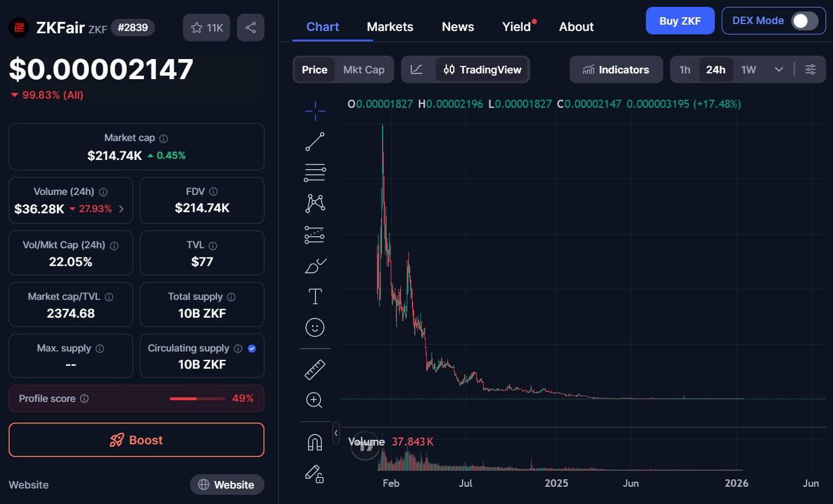Click the TradingView logo on the chart
This screenshot has width=833, height=504.
[x=365, y=446]
